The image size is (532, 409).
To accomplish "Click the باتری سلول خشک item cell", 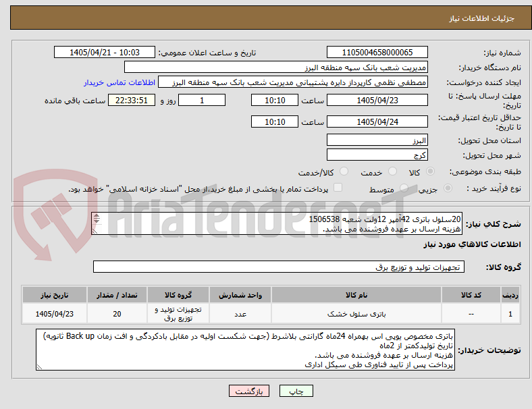I will pos(356,314).
